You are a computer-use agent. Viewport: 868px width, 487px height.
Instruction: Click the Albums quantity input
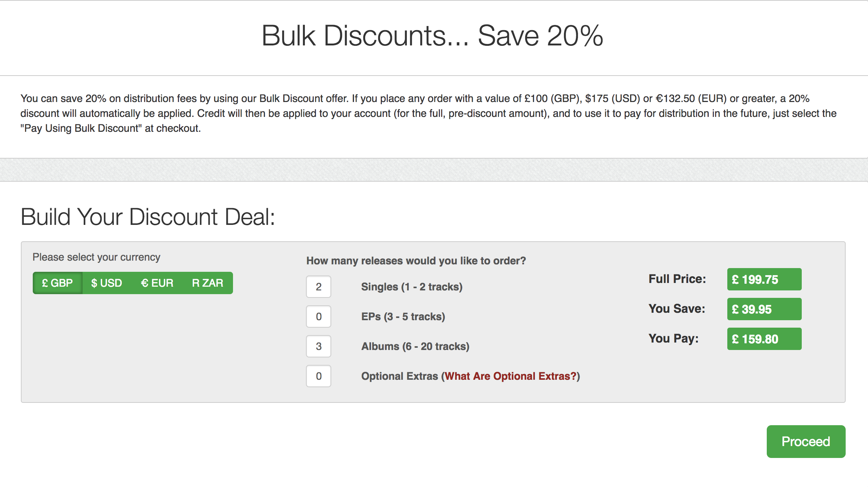point(319,346)
